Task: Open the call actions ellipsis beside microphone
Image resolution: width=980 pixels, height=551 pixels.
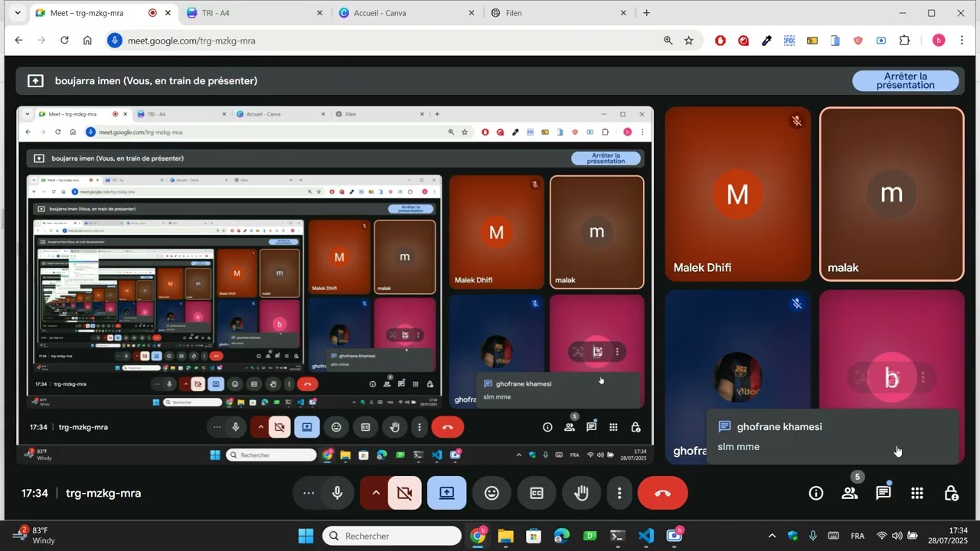Action: (x=309, y=494)
